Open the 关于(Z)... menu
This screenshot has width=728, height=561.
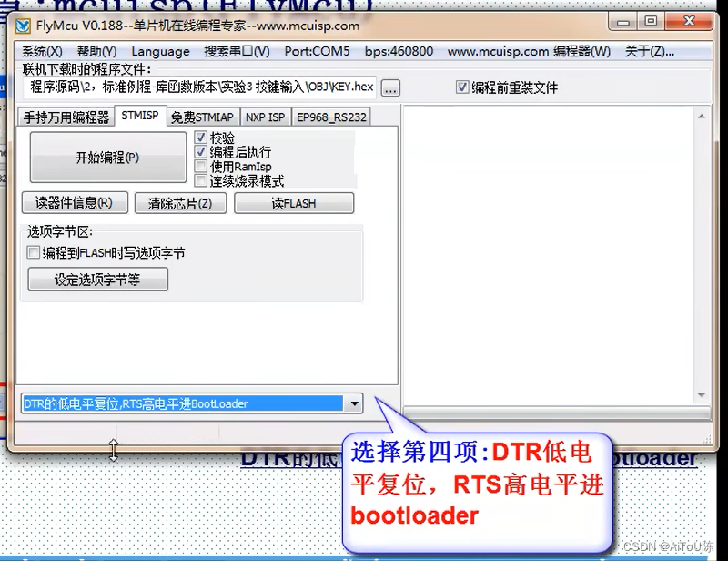[x=650, y=51]
